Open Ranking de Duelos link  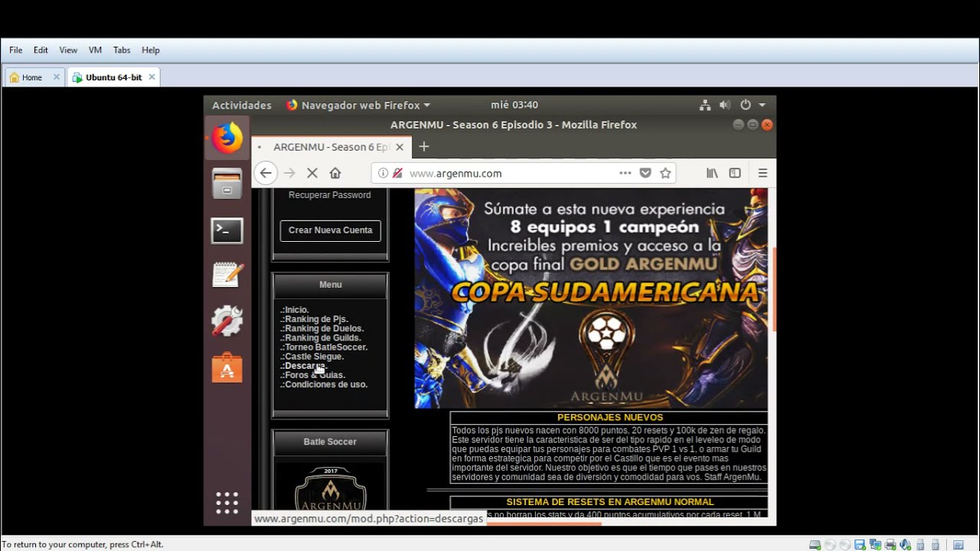[x=322, y=328]
